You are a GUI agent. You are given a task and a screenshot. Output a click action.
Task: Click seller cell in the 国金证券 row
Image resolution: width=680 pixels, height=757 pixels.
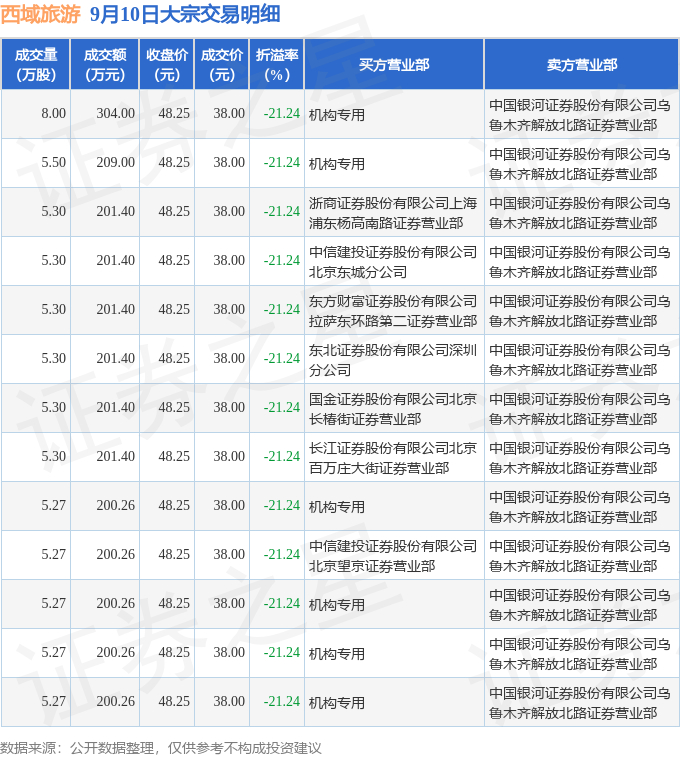click(x=580, y=409)
